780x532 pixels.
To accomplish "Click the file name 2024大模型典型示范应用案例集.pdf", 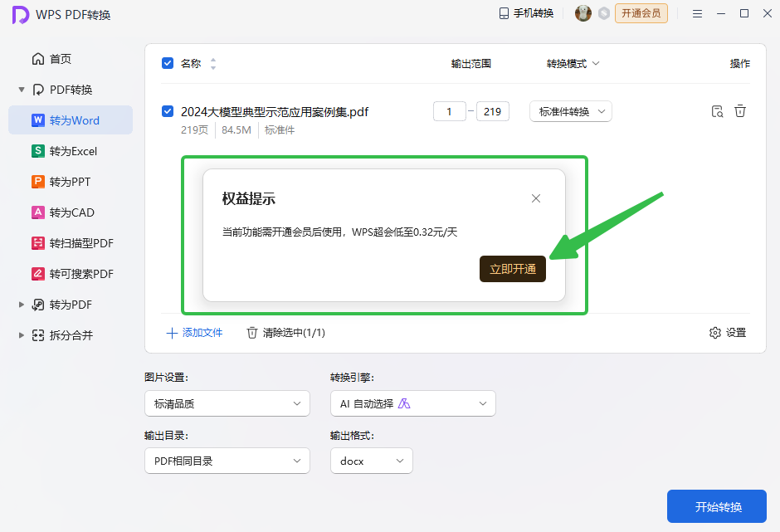I will [275, 112].
